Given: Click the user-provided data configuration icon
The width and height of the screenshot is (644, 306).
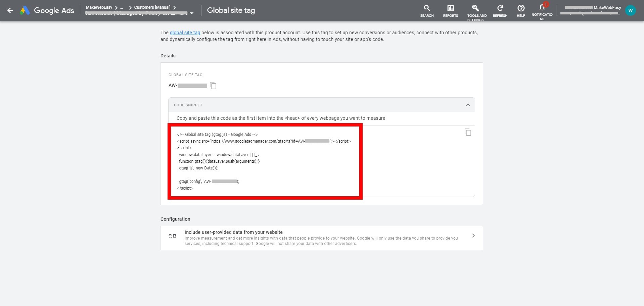Looking at the screenshot, I should (173, 236).
